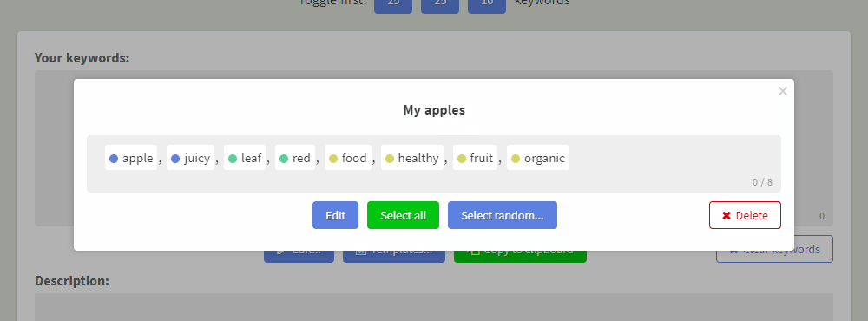Close the My apples dialog

point(783,91)
